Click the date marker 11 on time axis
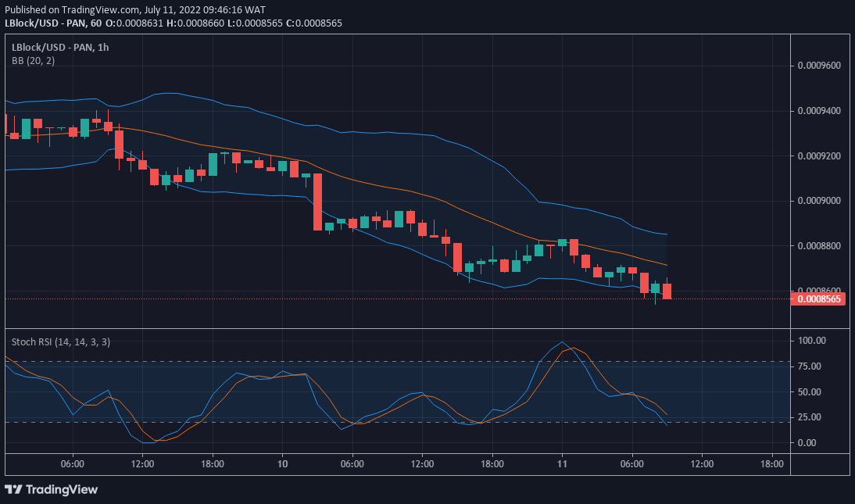Image resolution: width=855 pixels, height=504 pixels. pos(562,464)
